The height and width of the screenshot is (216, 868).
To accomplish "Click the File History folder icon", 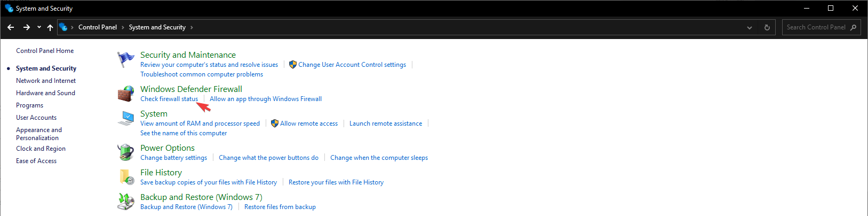I will (126, 177).
